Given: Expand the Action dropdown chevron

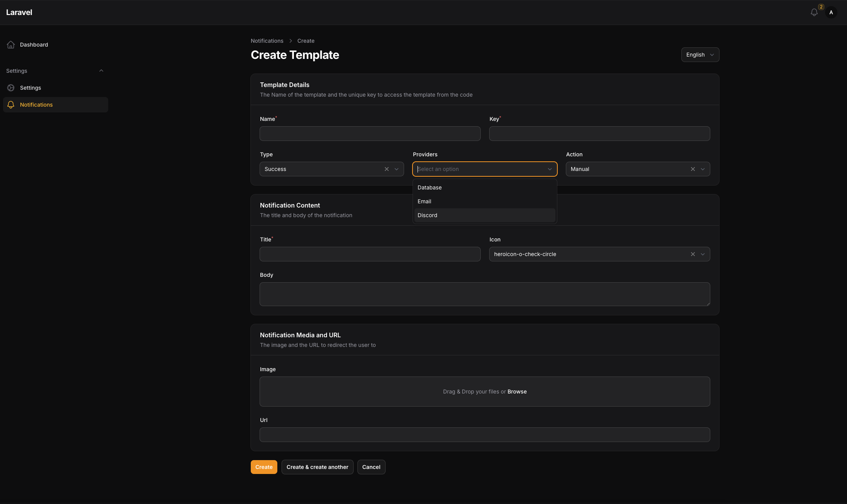Looking at the screenshot, I should coord(703,169).
